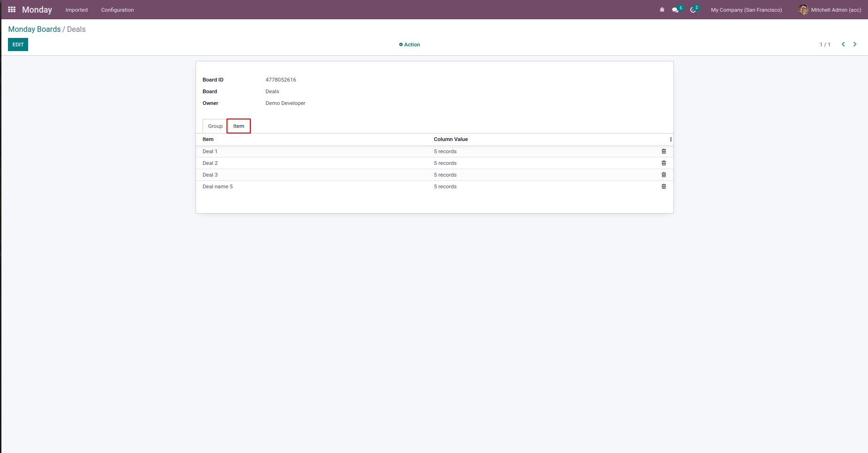Click Mitchell Admin avatar picture
Screen dimensions: 868x453
pyautogui.click(x=803, y=10)
